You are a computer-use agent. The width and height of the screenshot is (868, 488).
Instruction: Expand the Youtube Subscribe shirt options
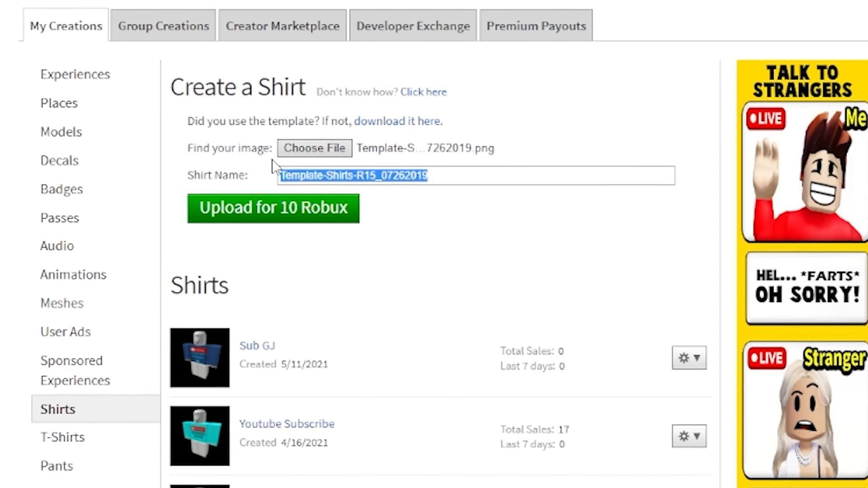pos(689,436)
